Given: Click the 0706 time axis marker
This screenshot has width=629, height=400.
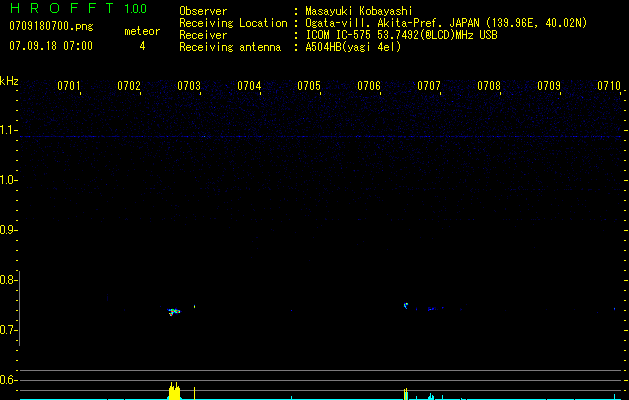Looking at the screenshot, I should pos(369,86).
